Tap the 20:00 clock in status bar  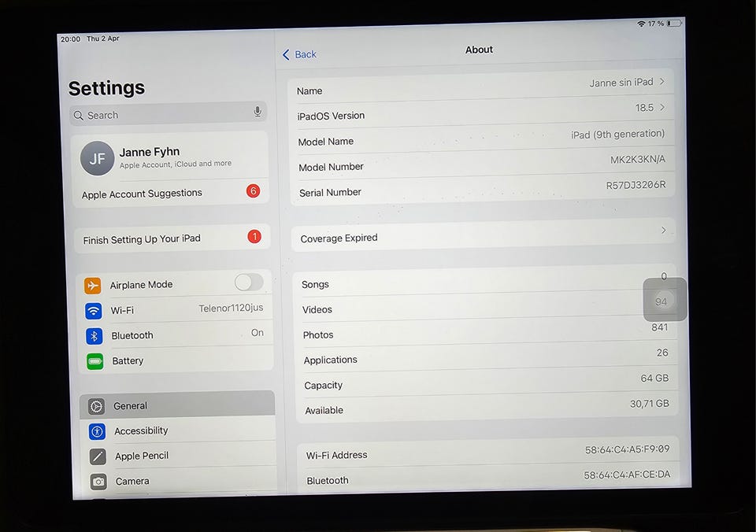pos(70,39)
